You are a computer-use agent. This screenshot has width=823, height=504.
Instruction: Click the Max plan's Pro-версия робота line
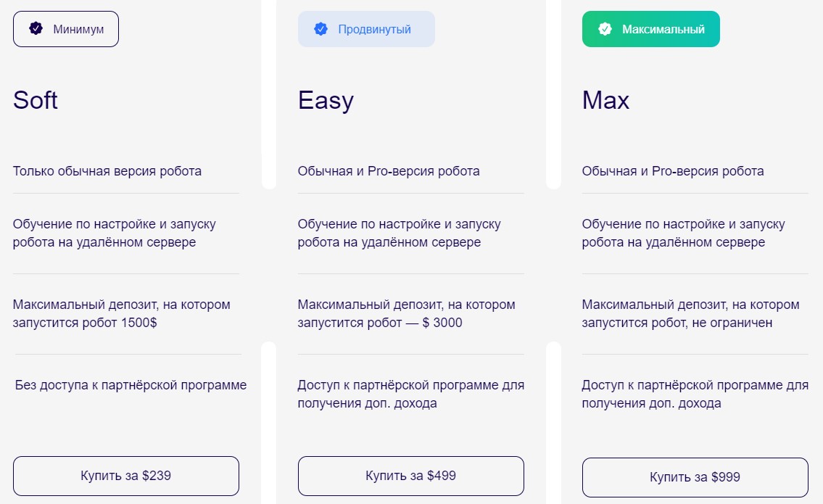click(673, 171)
